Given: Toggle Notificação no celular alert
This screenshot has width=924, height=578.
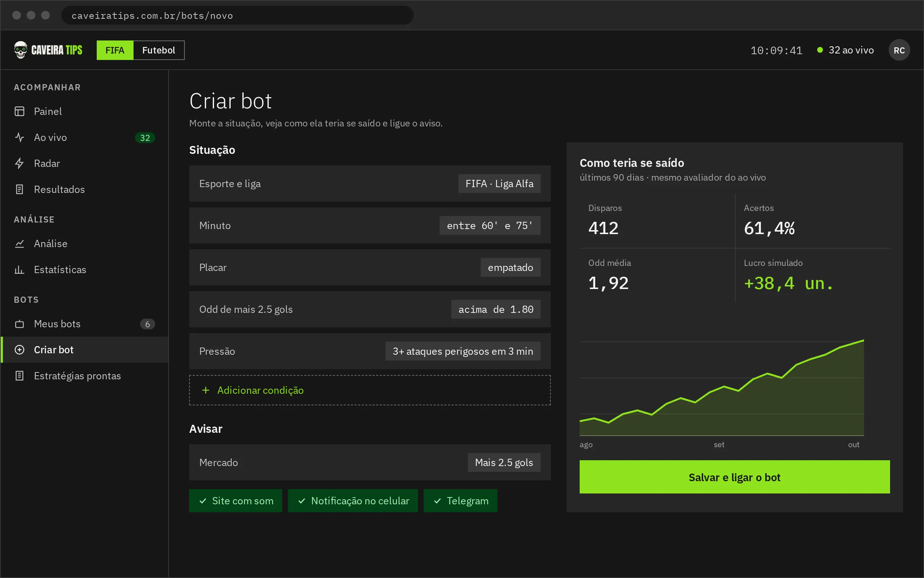Looking at the screenshot, I should pos(353,500).
